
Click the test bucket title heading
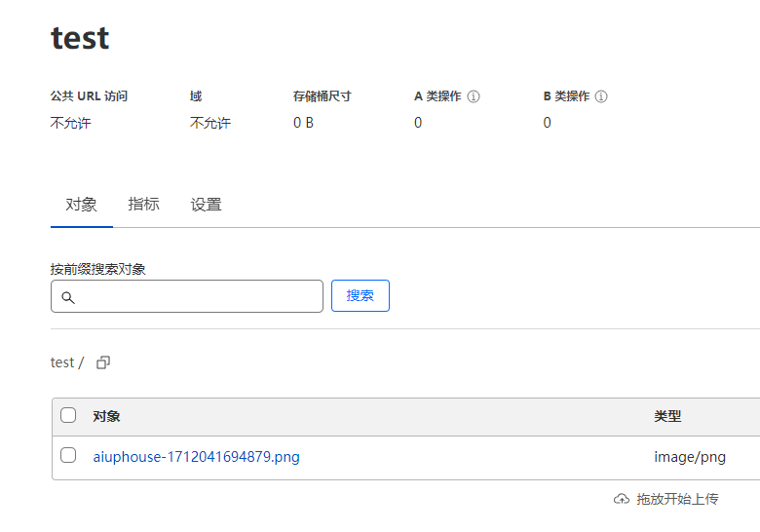tap(80, 38)
